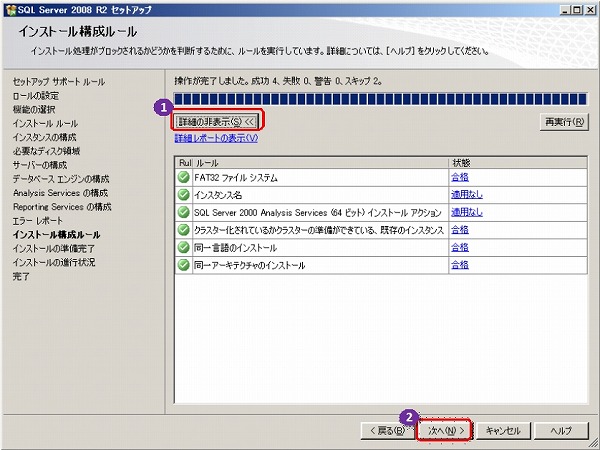Open 合格 link for 同一アーキテクチャのインストール
The image size is (600, 450).
460,265
